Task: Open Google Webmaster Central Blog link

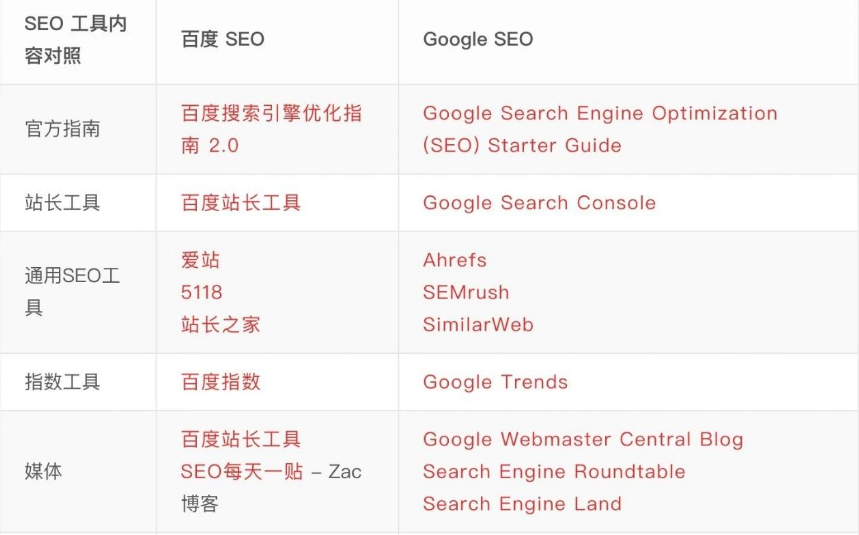Action: point(583,439)
